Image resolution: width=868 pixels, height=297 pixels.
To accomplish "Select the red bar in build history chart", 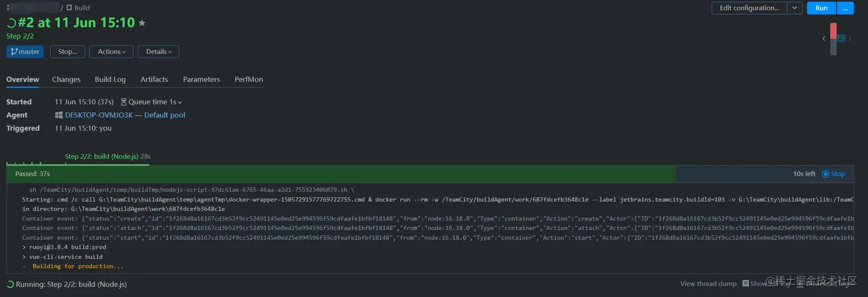I will pyautogui.click(x=833, y=31).
